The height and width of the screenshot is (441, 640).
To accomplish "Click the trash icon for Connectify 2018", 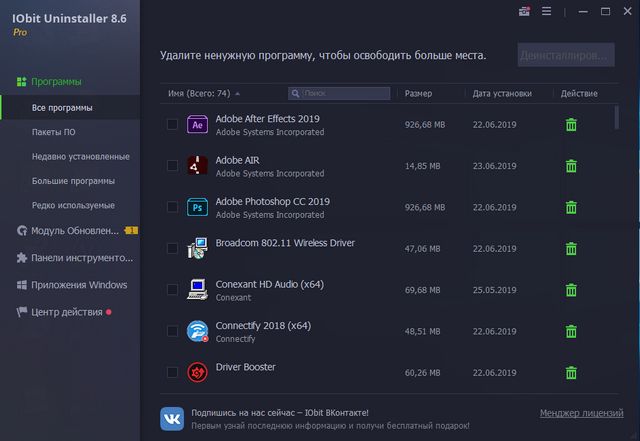I will [x=571, y=332].
